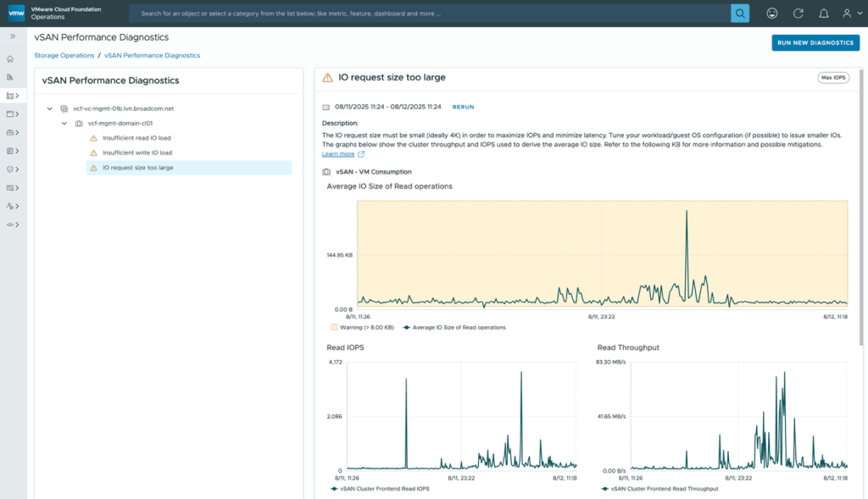
Task: Open the notifications bell
Action: pos(823,14)
